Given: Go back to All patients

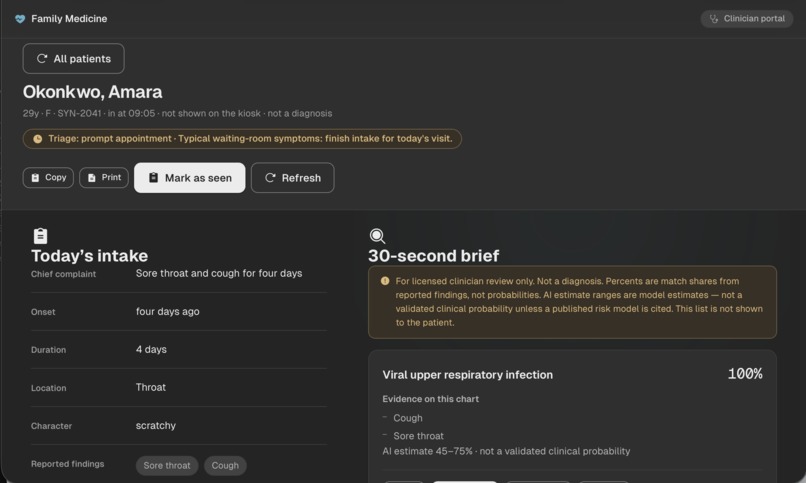Looking at the screenshot, I should coord(74,59).
